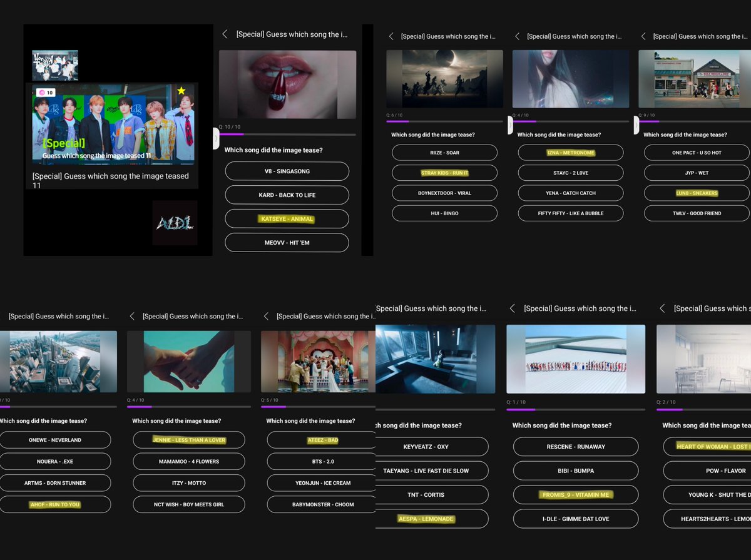The height and width of the screenshot is (560, 751).
Task: Click the red lips teaser image
Action: tap(287, 84)
